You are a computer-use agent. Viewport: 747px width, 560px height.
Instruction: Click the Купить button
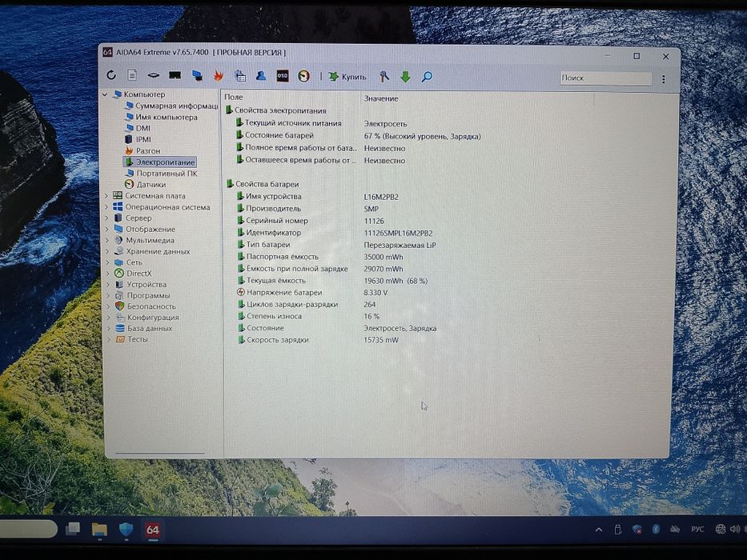[x=347, y=77]
